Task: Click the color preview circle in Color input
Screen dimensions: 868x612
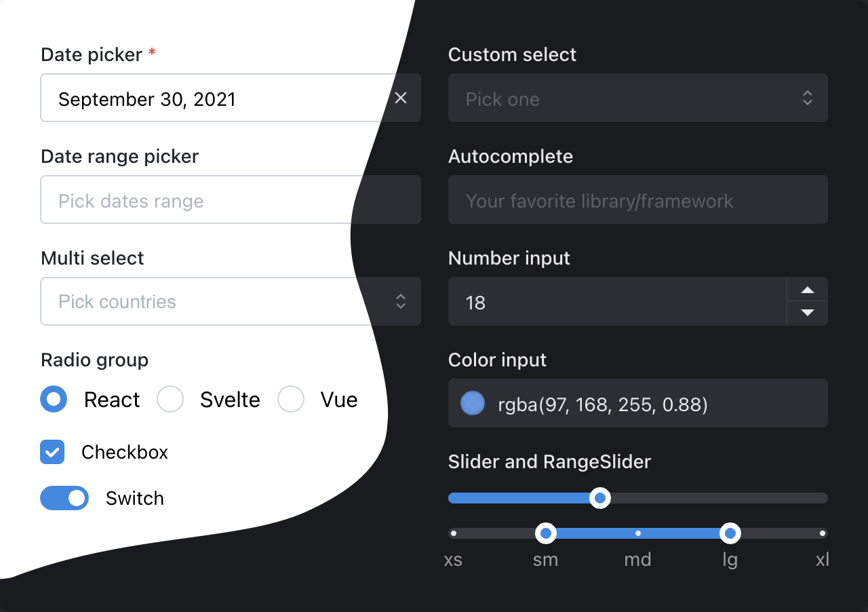Action: pos(473,403)
